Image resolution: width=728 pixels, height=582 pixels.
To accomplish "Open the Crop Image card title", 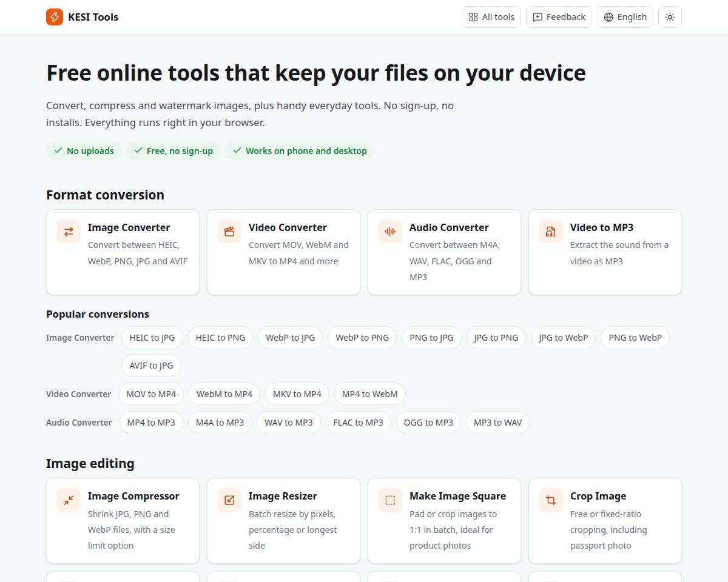I will point(598,496).
